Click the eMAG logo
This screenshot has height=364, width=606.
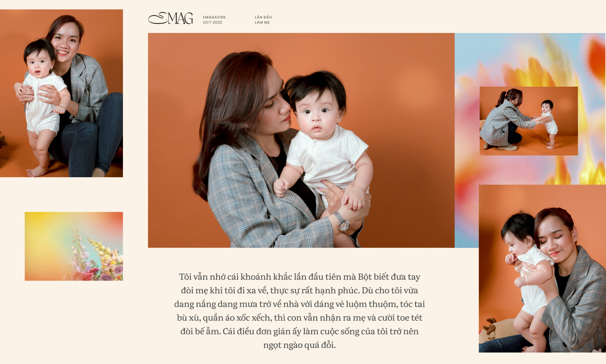[170, 18]
